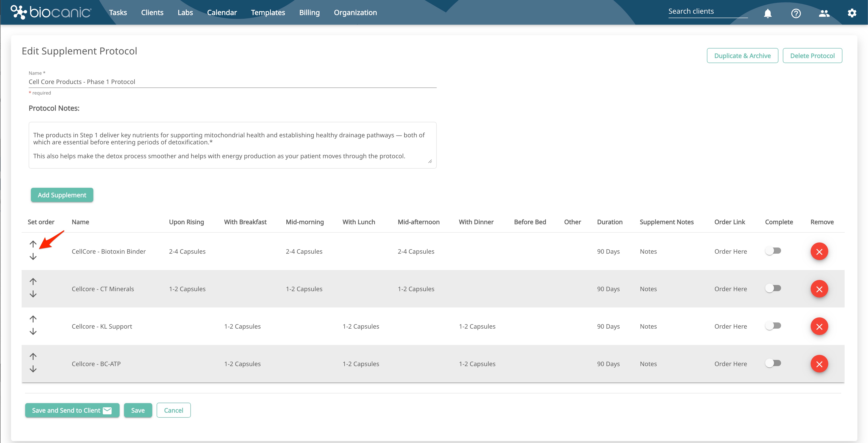Click the Search clients field
The width and height of the screenshot is (868, 443).
708,11
